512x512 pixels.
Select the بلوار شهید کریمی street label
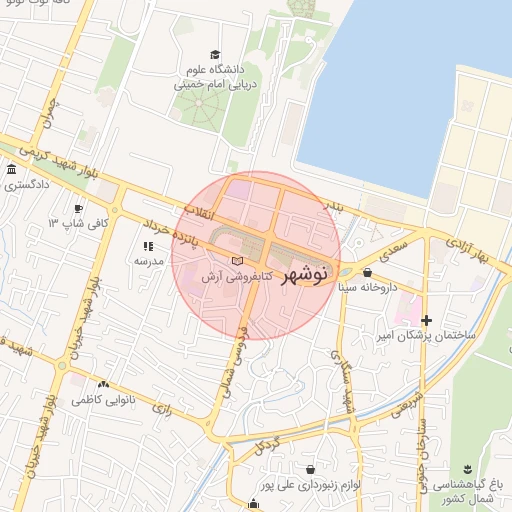(59, 162)
